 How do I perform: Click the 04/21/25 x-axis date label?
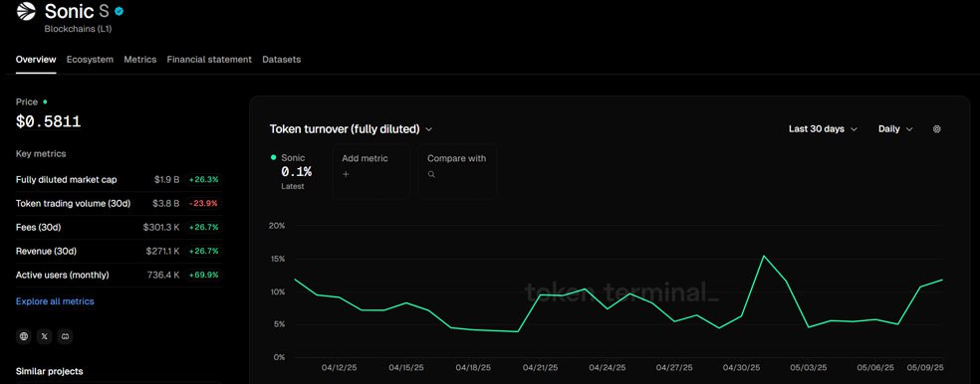click(x=541, y=368)
